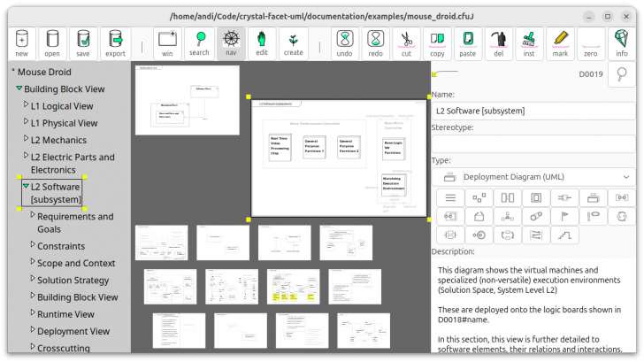The height and width of the screenshot is (362, 644).
Task: Activate nav navigation mode
Action: click(x=231, y=43)
